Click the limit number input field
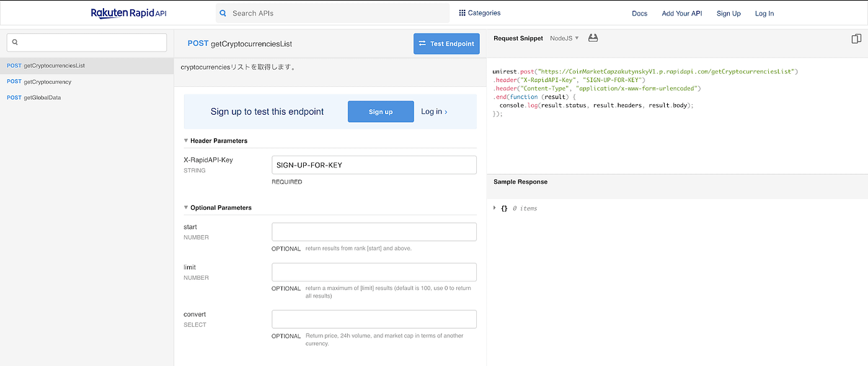 click(374, 272)
